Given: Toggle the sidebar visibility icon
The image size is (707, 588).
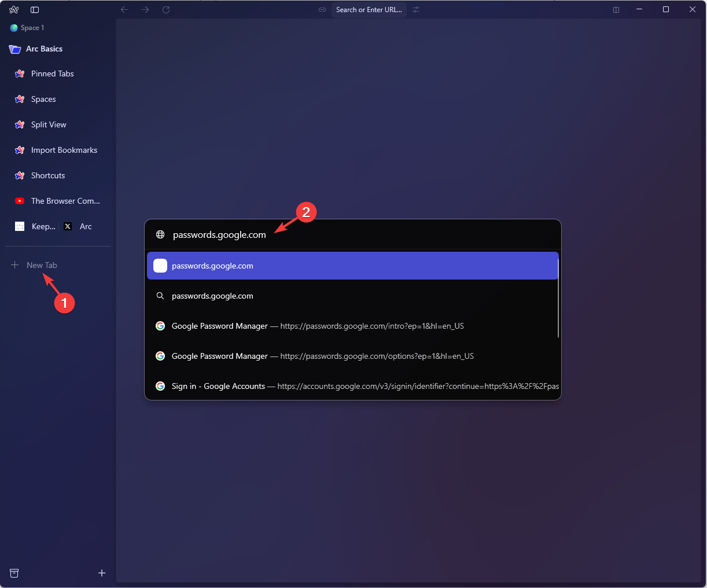Looking at the screenshot, I should coord(35,10).
